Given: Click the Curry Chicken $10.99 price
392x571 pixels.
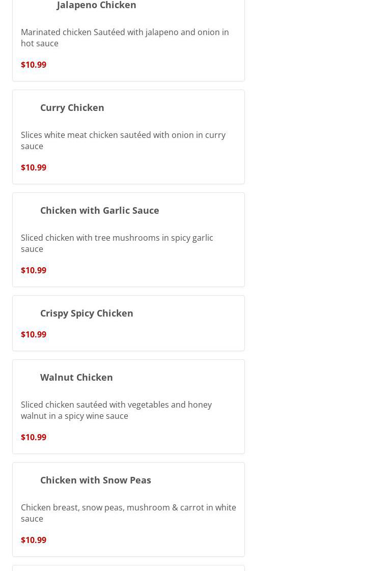Looking at the screenshot, I should pos(34,167).
